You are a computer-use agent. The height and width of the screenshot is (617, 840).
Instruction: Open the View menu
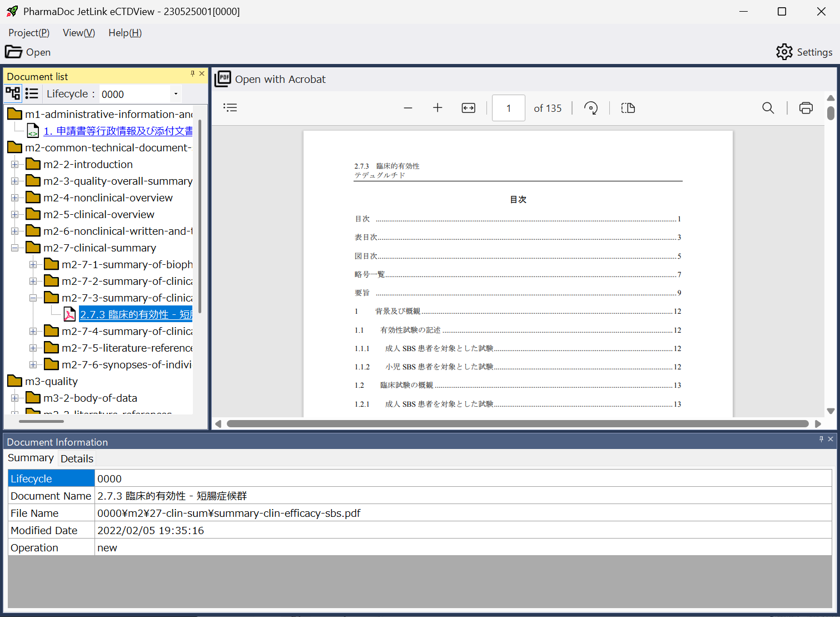[x=78, y=33]
